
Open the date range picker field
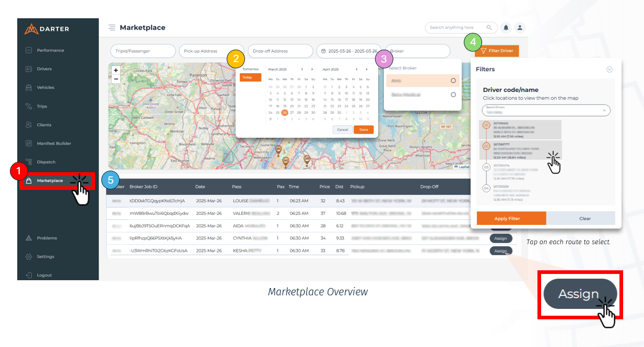tap(348, 51)
